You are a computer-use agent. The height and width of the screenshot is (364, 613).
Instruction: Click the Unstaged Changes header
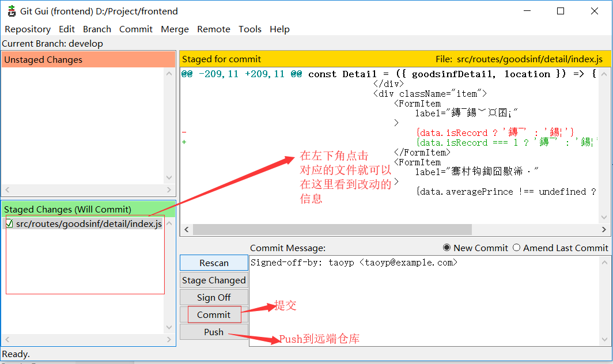(88, 59)
